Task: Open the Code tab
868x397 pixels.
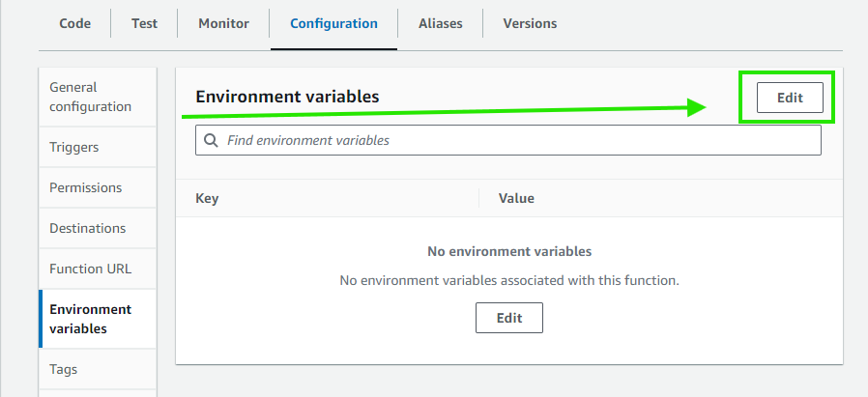Action: tap(75, 23)
